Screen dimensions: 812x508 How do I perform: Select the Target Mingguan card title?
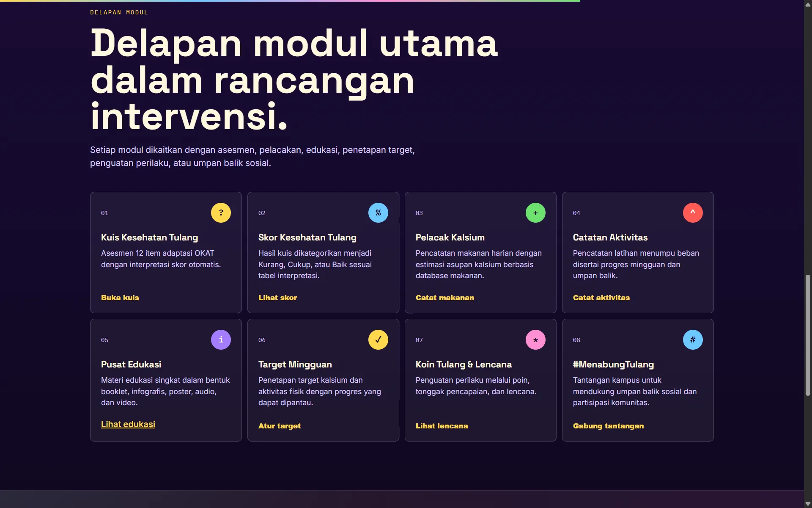coord(295,364)
